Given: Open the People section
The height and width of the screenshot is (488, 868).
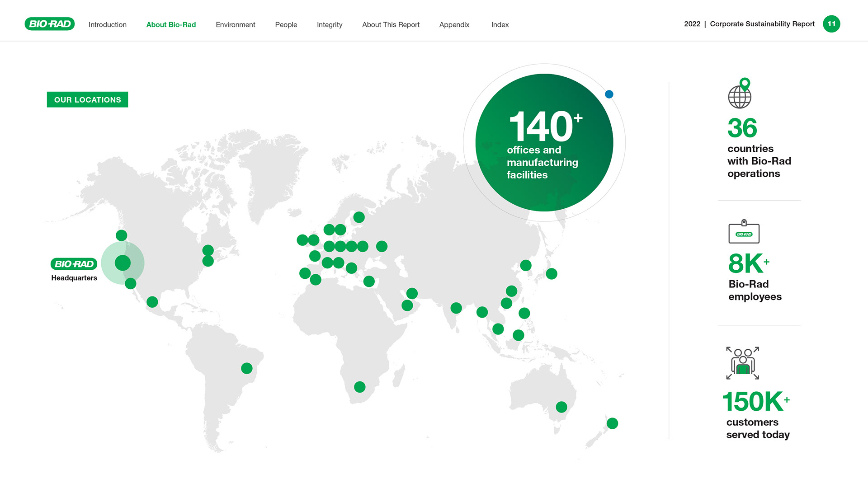Looking at the screenshot, I should click(286, 25).
